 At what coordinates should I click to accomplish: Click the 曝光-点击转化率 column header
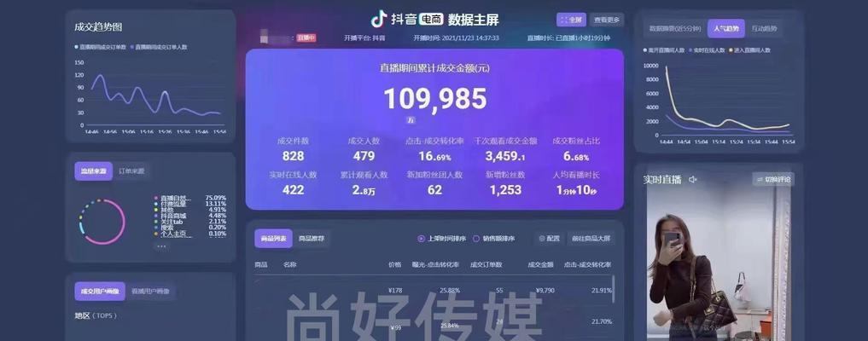click(436, 265)
